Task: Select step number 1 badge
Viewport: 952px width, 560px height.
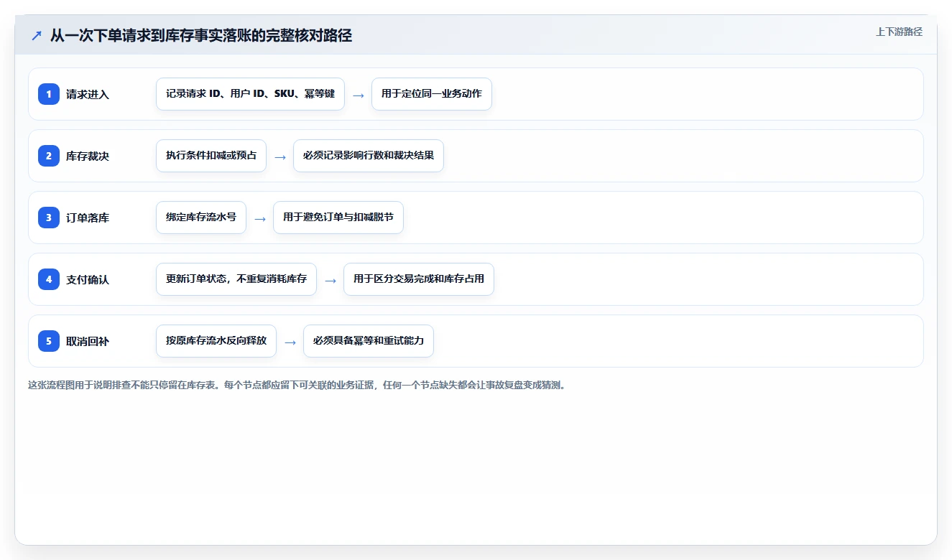Action: coord(49,94)
